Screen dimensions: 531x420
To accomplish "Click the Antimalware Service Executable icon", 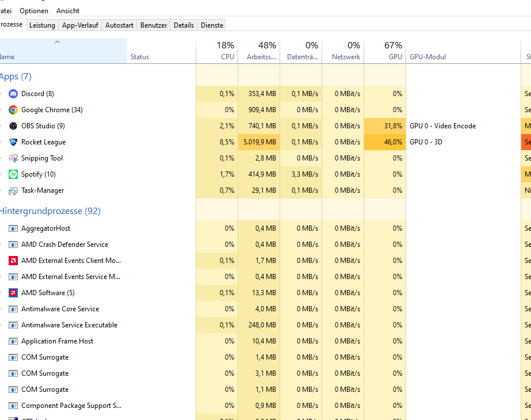I will coord(13,325).
